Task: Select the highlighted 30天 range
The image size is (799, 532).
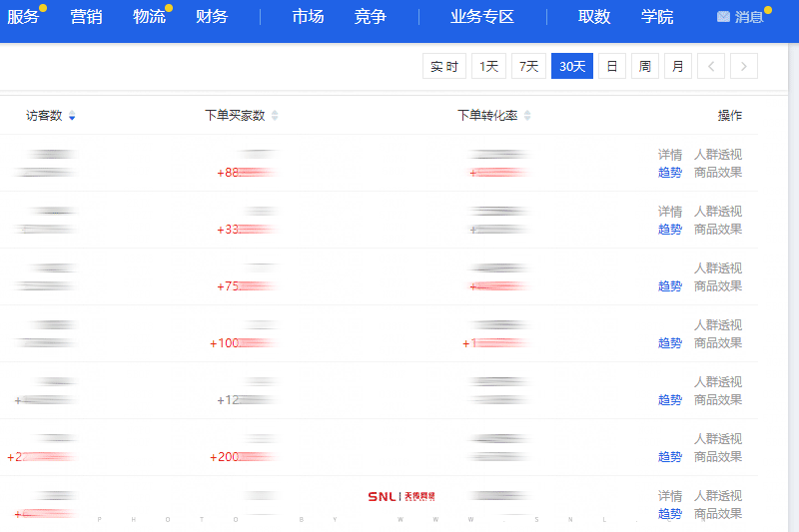Action: click(x=572, y=66)
